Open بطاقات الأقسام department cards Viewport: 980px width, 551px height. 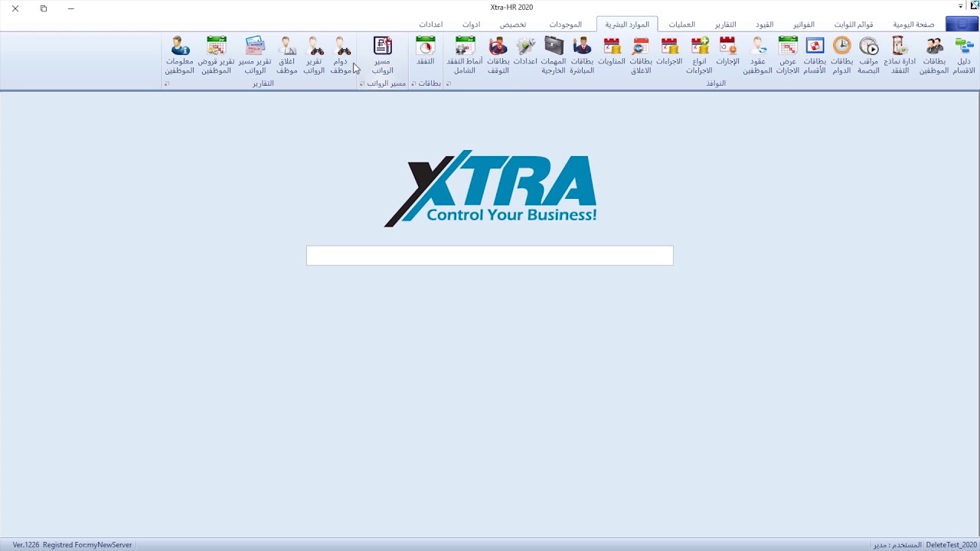(815, 55)
